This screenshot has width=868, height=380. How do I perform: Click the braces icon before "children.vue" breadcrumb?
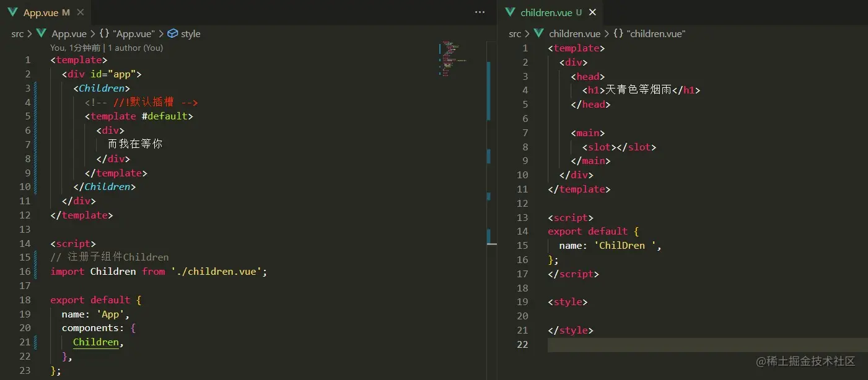pyautogui.click(x=618, y=34)
